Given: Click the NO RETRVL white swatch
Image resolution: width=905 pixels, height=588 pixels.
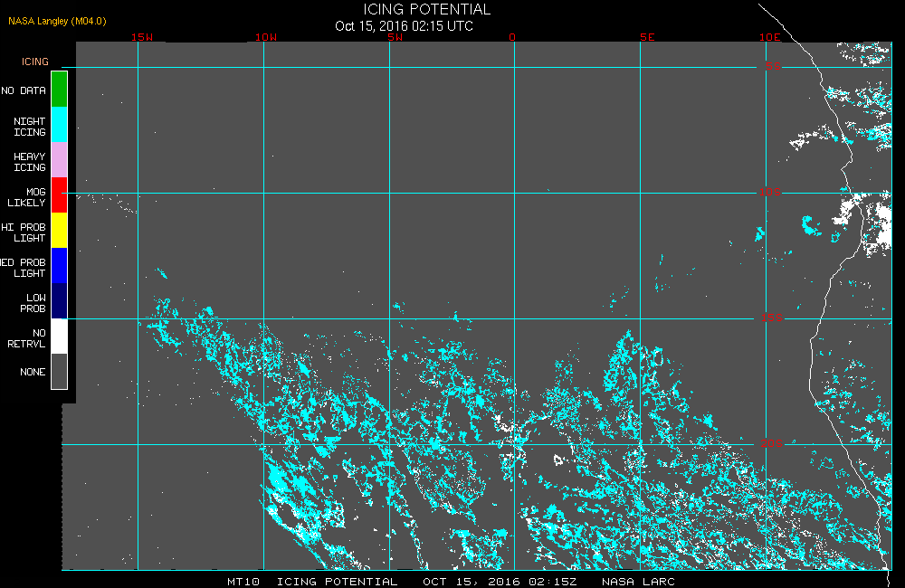Looking at the screenshot, I should click(x=60, y=336).
